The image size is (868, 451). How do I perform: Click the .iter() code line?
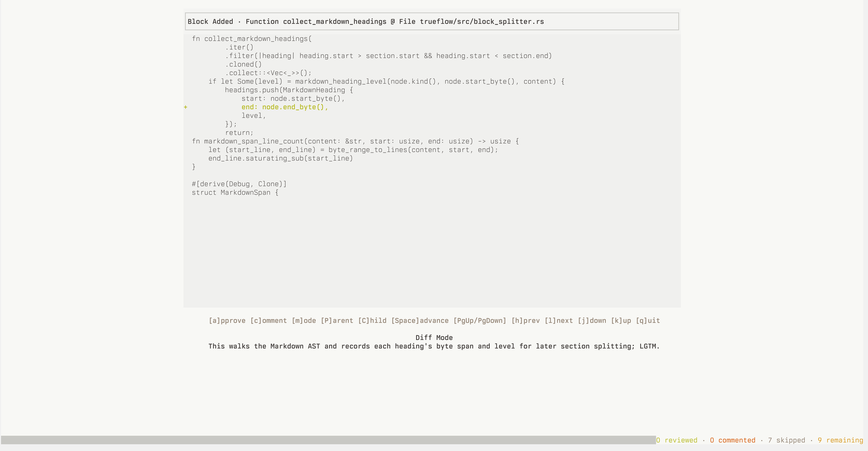click(239, 47)
